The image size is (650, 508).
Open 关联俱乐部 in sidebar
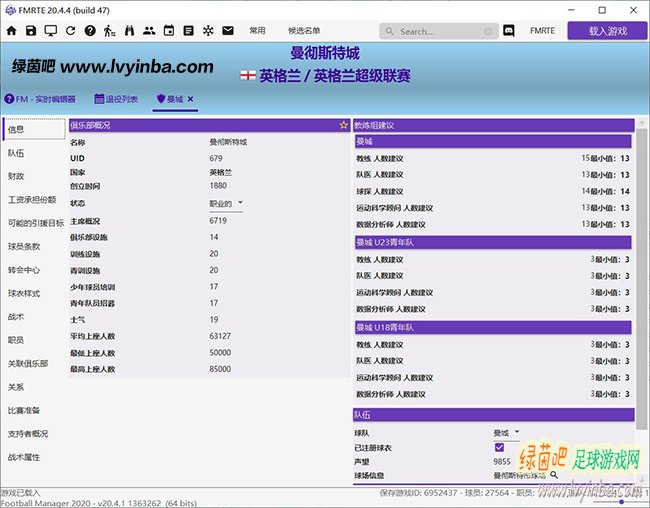click(x=28, y=364)
